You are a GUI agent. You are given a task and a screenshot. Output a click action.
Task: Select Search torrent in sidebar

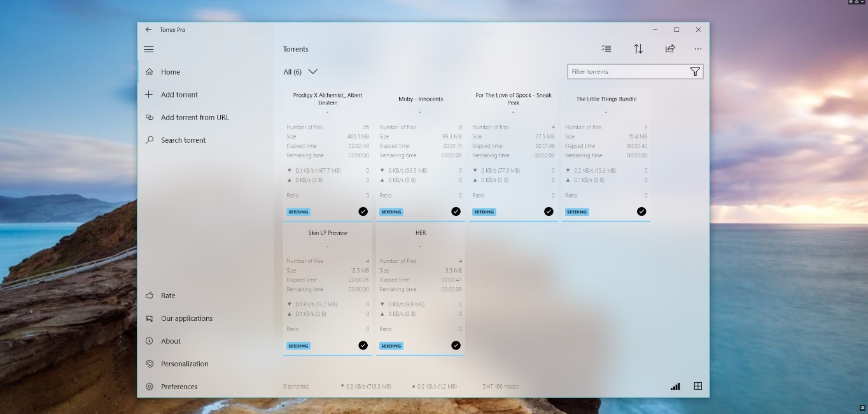click(183, 140)
